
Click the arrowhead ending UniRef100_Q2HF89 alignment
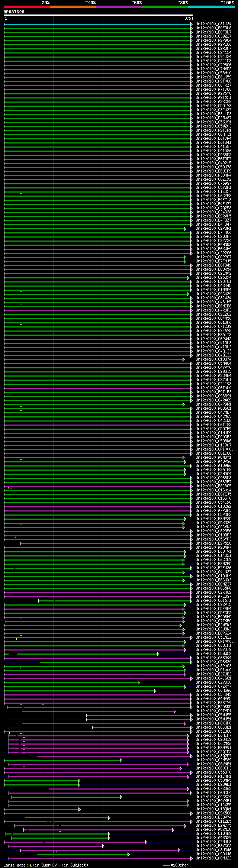click(121, 760)
